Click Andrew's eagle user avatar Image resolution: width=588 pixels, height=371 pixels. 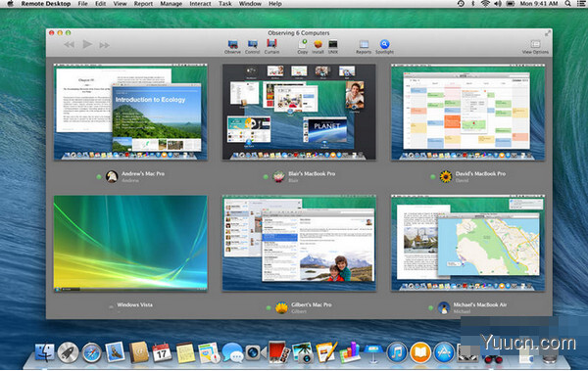pos(112,176)
